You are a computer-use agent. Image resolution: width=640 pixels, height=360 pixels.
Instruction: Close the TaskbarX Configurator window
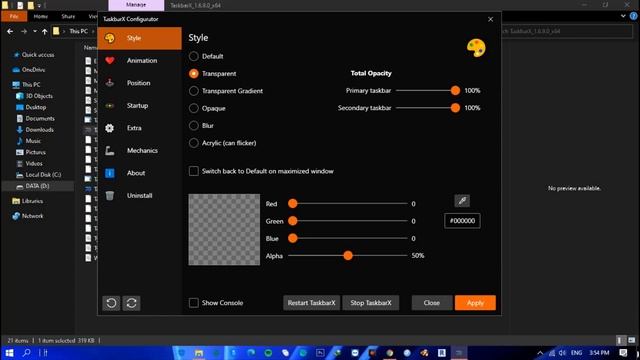pos(491,19)
